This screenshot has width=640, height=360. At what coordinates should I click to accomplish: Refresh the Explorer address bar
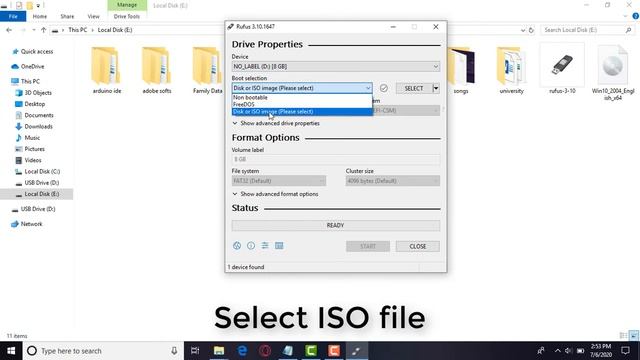click(531, 30)
